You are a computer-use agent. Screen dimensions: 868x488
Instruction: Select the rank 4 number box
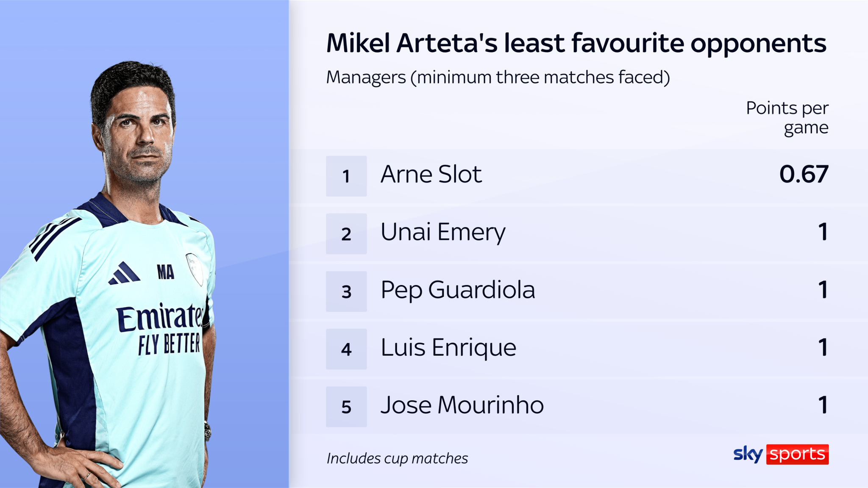tap(346, 349)
